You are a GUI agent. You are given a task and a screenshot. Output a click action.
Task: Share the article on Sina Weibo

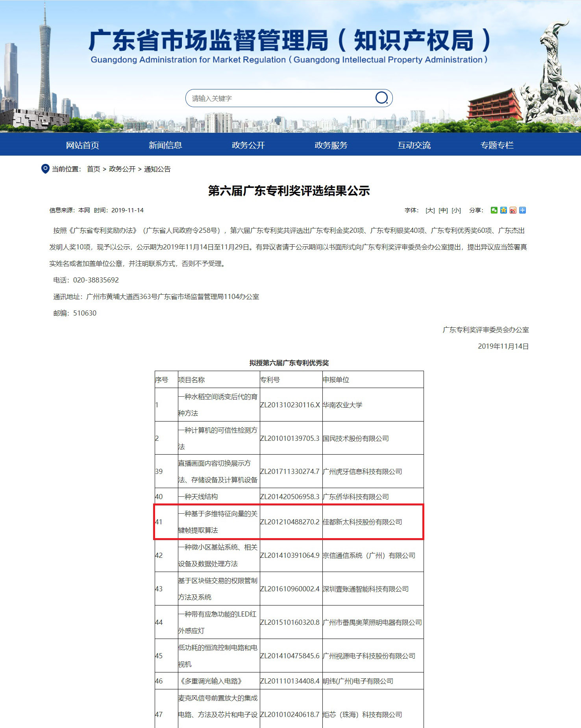[513, 210]
